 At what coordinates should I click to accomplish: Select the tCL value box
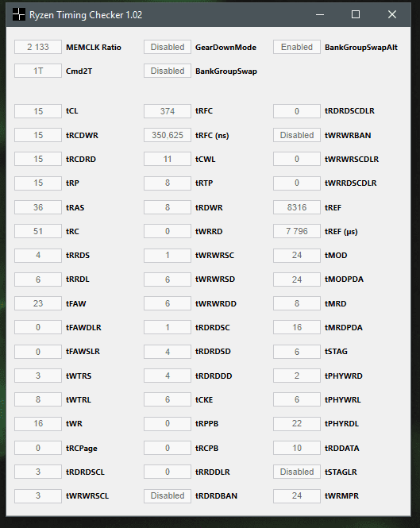(x=38, y=111)
